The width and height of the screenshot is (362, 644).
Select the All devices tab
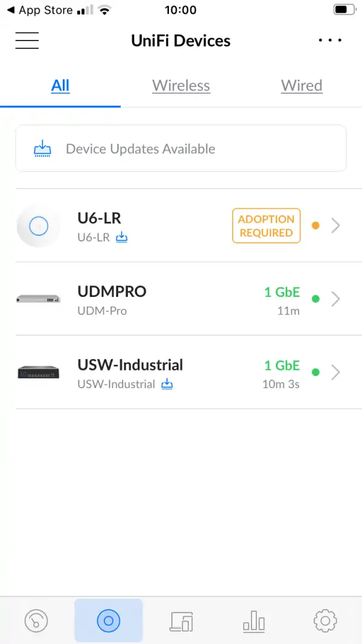tap(60, 86)
